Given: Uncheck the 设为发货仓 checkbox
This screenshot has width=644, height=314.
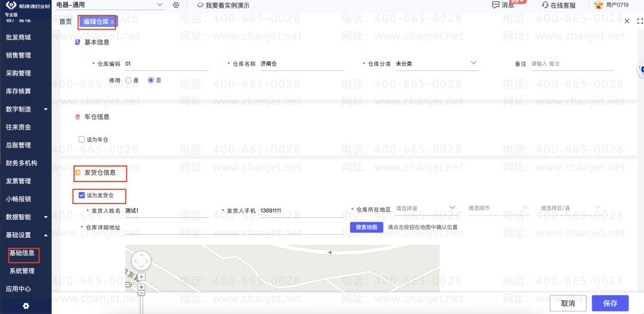Looking at the screenshot, I should coord(81,195).
